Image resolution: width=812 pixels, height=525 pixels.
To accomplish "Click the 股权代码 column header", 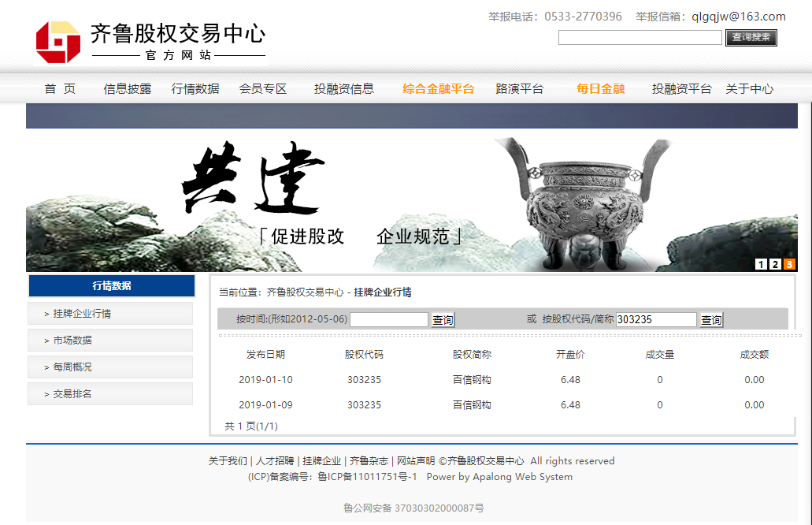I will coord(364,355).
